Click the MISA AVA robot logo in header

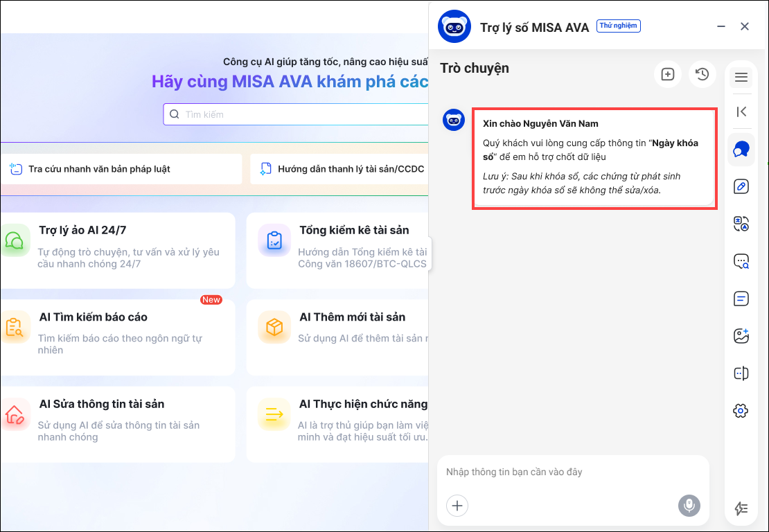(x=454, y=26)
